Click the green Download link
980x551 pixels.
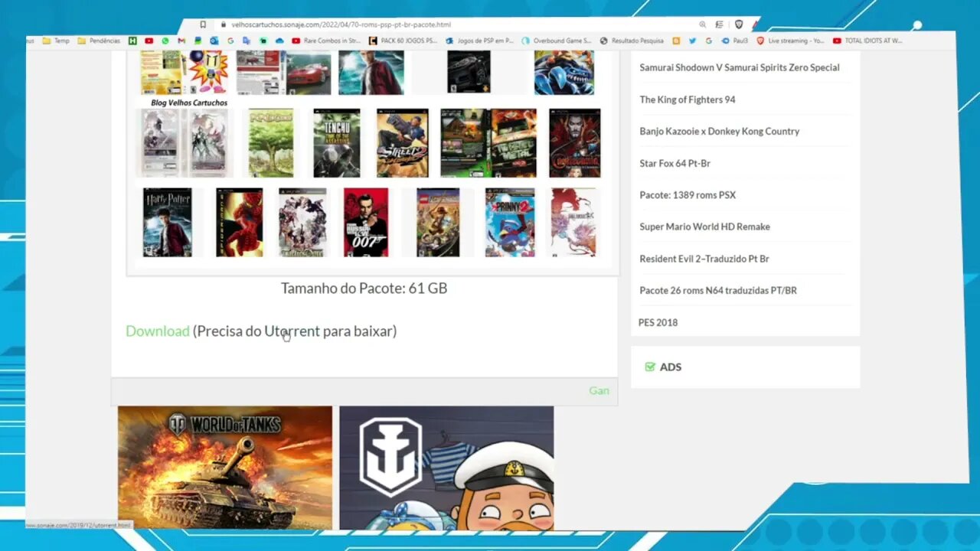tap(157, 331)
